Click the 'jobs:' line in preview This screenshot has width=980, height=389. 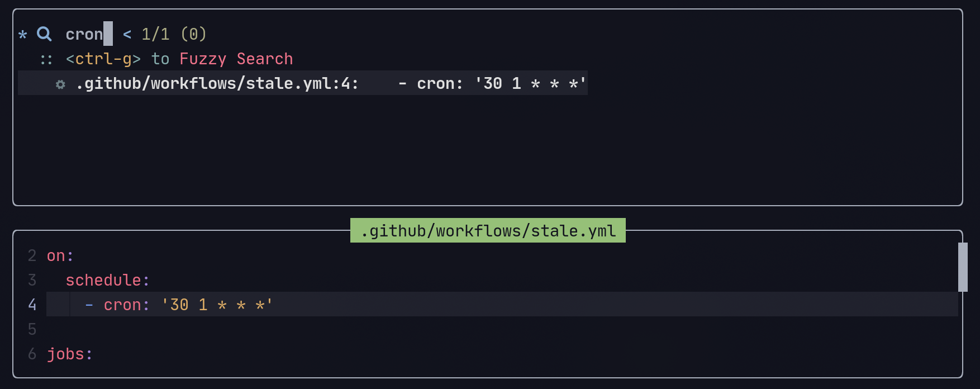(x=70, y=354)
